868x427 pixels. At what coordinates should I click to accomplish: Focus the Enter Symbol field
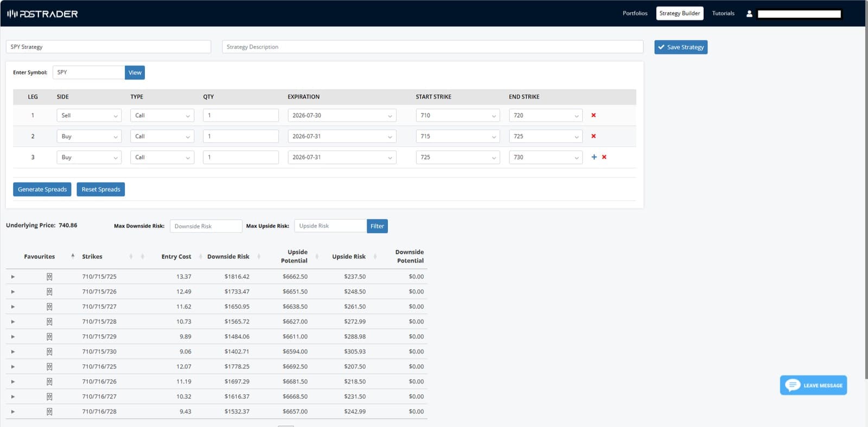coord(89,72)
